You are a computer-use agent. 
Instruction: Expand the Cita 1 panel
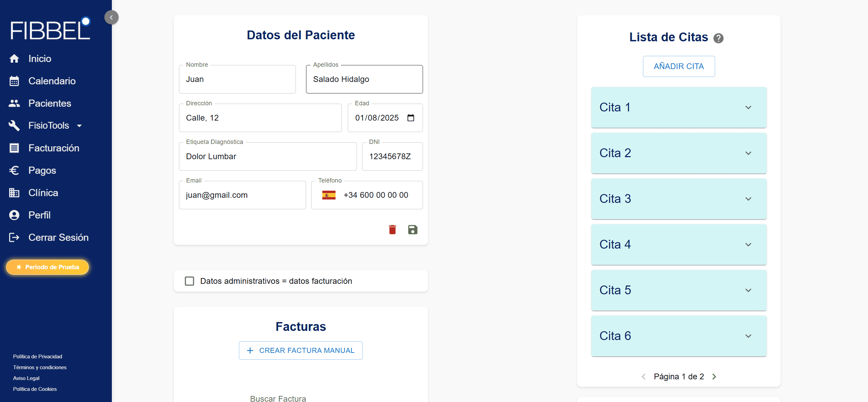click(x=748, y=107)
